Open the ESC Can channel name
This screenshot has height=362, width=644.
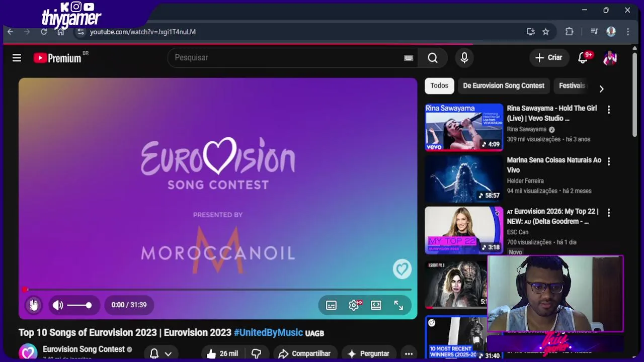tap(518, 232)
